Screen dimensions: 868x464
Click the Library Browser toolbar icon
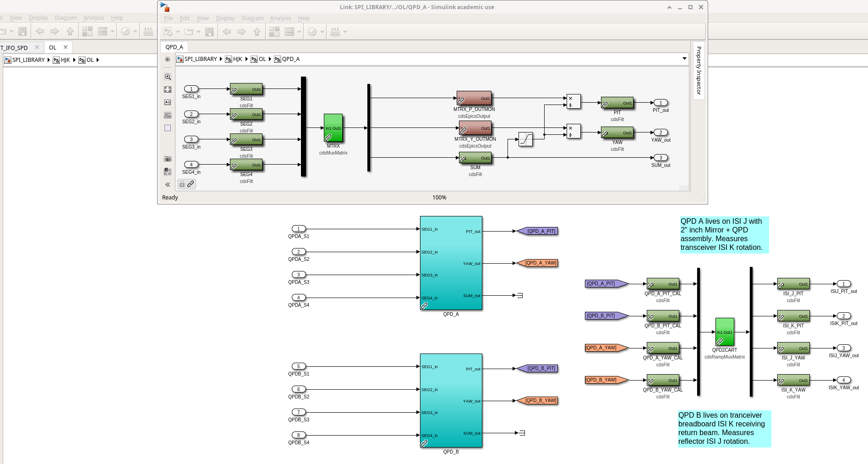pos(274,32)
